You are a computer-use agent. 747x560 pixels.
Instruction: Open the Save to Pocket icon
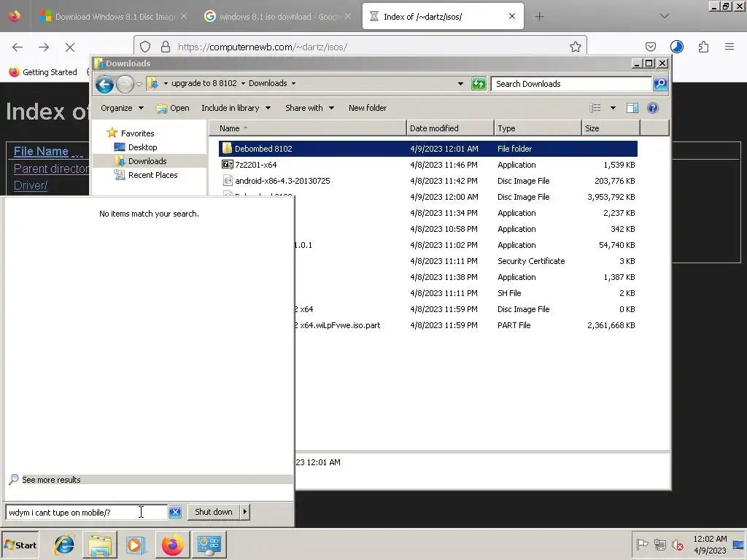pos(650,47)
